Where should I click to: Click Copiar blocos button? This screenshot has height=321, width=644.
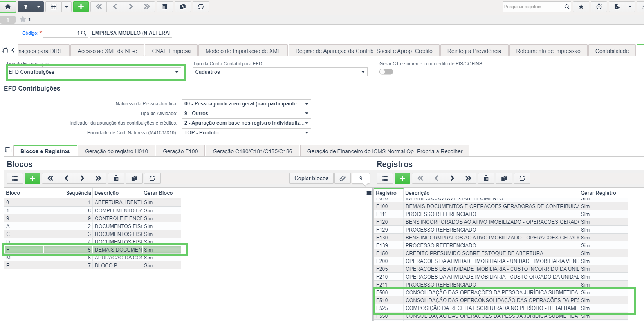312,178
